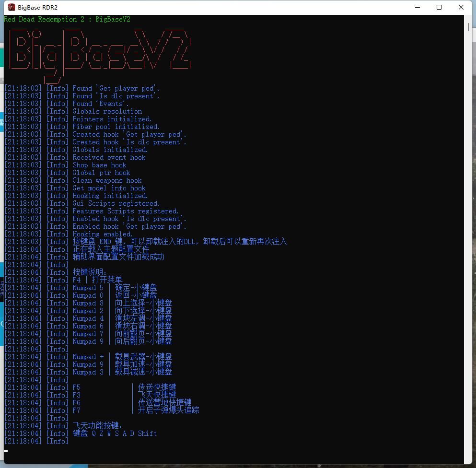Click "Enabled hook 'Is dlc present'" line

pos(95,219)
